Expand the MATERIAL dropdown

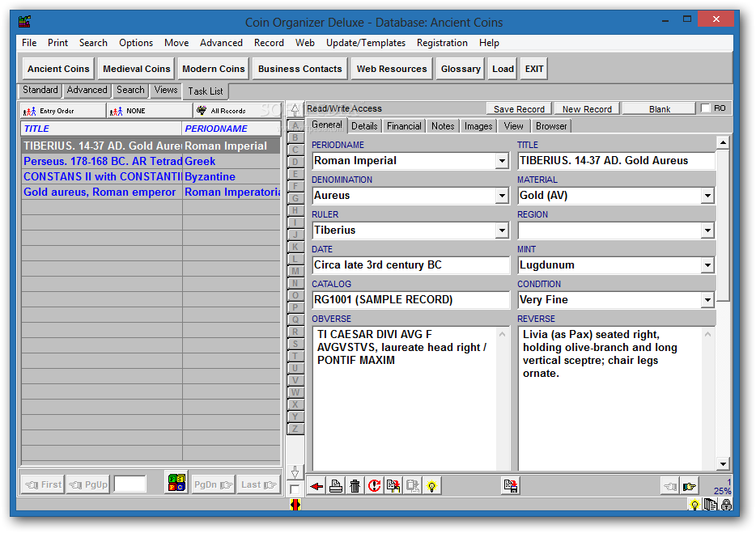707,196
